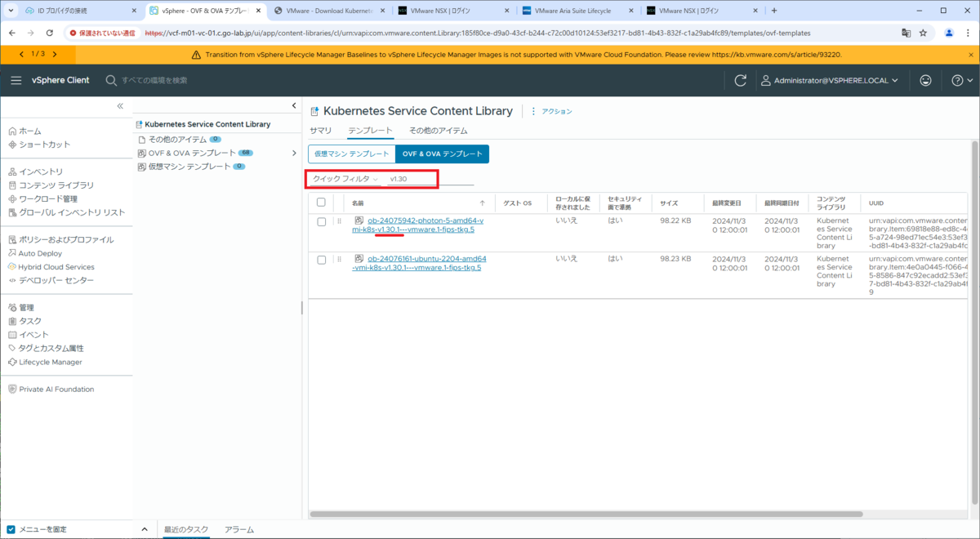Click the refresh icon in vSphere header
This screenshot has height=539, width=980.
[x=741, y=80]
